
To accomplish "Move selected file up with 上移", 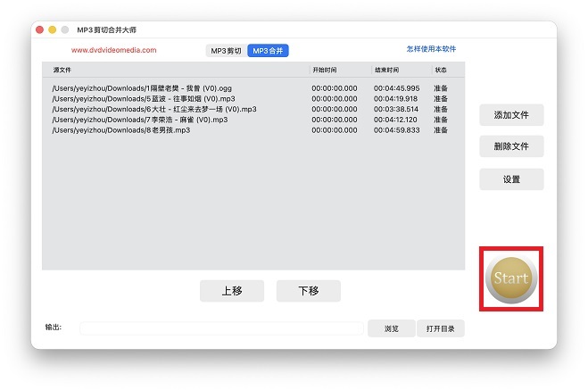I will tap(231, 291).
